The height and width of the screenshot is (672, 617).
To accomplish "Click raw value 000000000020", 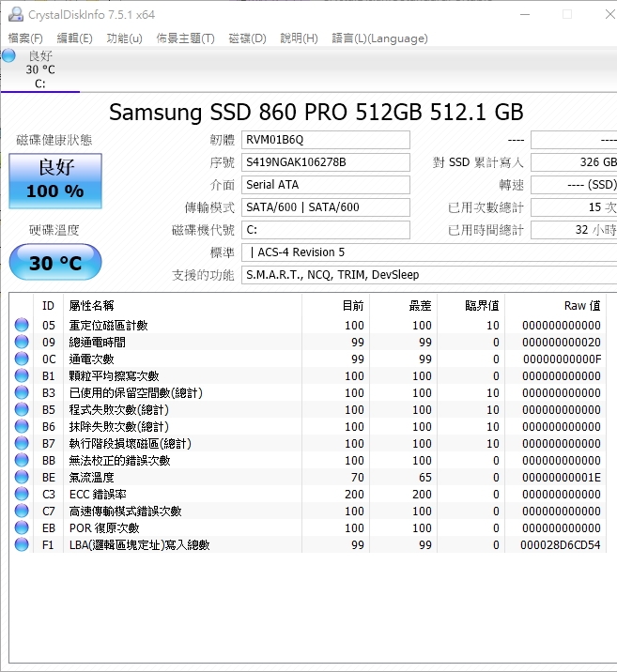I will (x=562, y=343).
